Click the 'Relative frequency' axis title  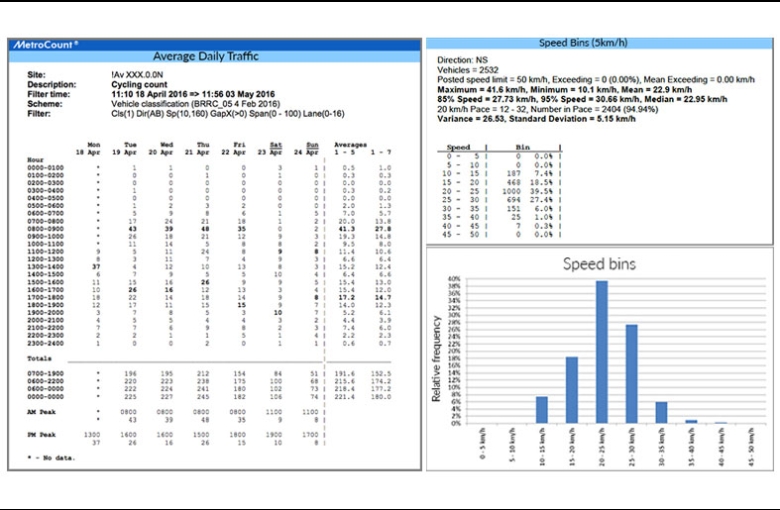(436, 359)
